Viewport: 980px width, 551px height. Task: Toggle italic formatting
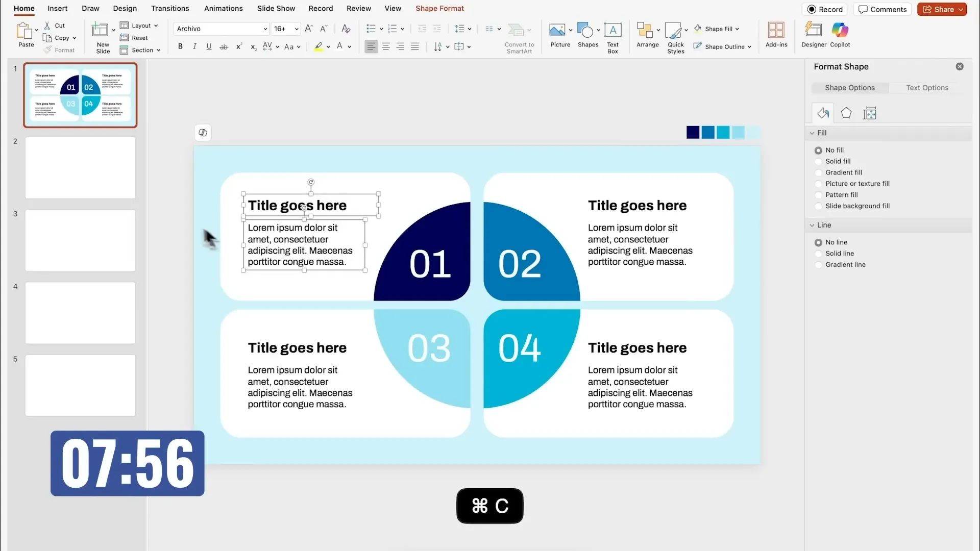tap(194, 46)
